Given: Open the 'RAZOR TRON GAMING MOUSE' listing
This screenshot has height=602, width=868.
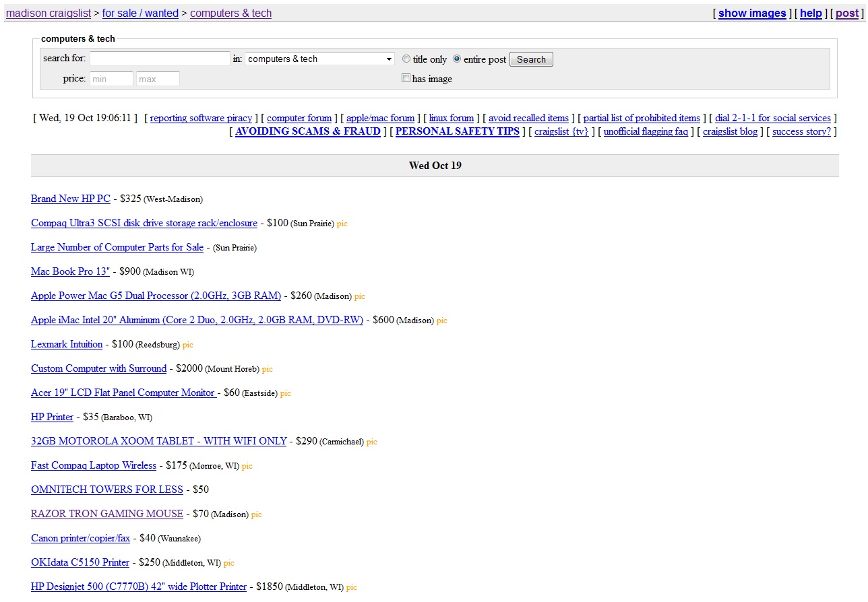Looking at the screenshot, I should 106,514.
